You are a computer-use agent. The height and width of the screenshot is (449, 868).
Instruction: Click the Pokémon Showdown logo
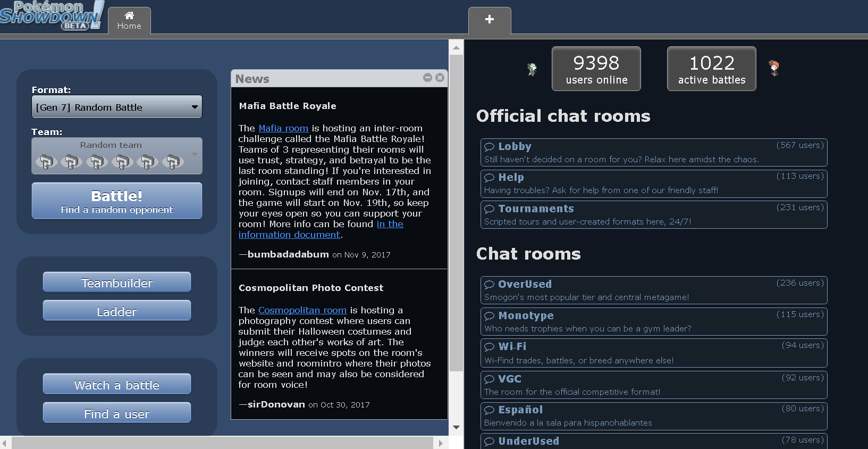tap(50, 15)
